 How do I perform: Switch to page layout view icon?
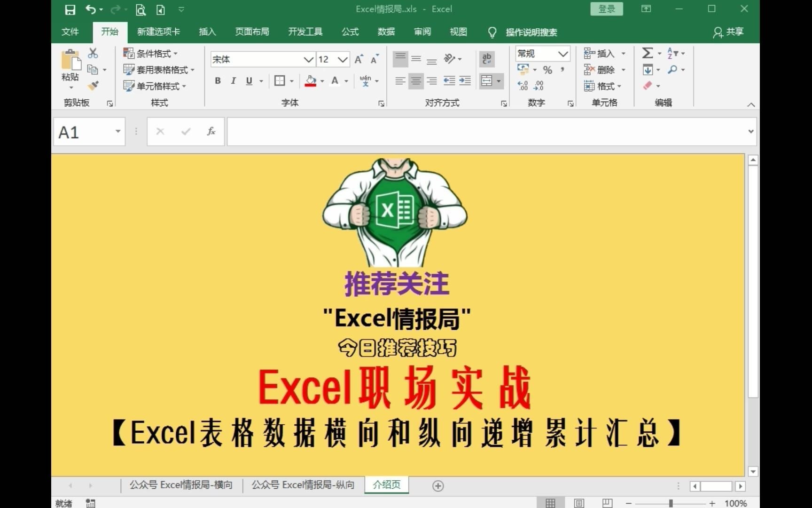[x=579, y=503]
